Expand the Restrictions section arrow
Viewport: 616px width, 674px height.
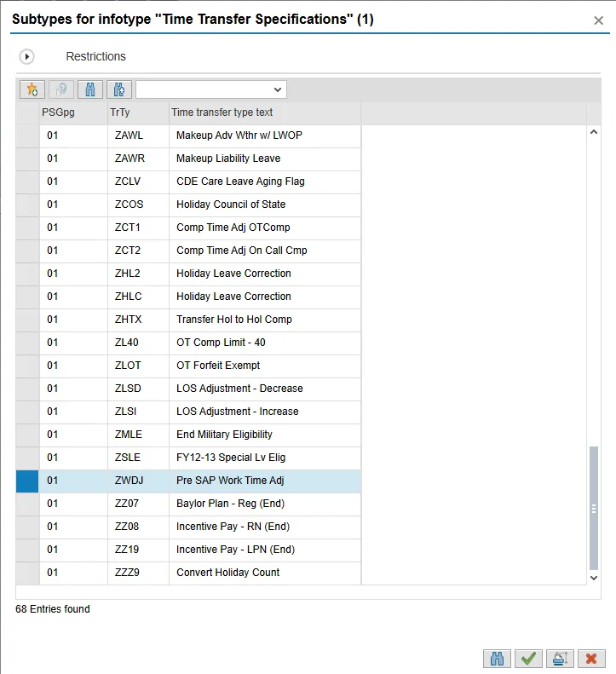coord(26,56)
